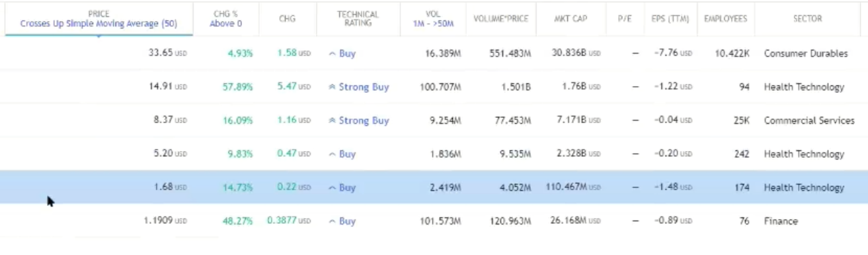Click the 57.89% change value
The height and width of the screenshot is (255, 868).
(237, 87)
